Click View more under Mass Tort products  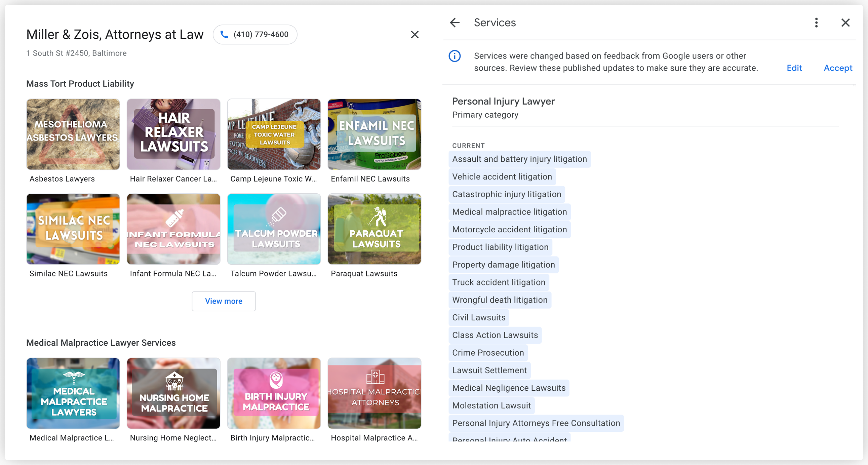tap(224, 301)
